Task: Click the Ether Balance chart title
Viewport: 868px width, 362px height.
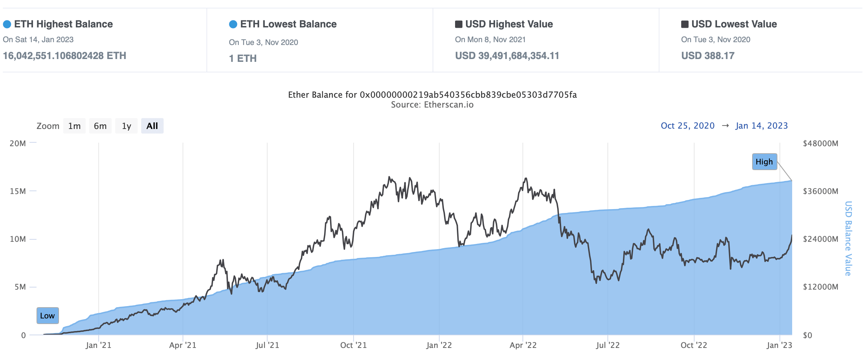Action: click(x=432, y=95)
